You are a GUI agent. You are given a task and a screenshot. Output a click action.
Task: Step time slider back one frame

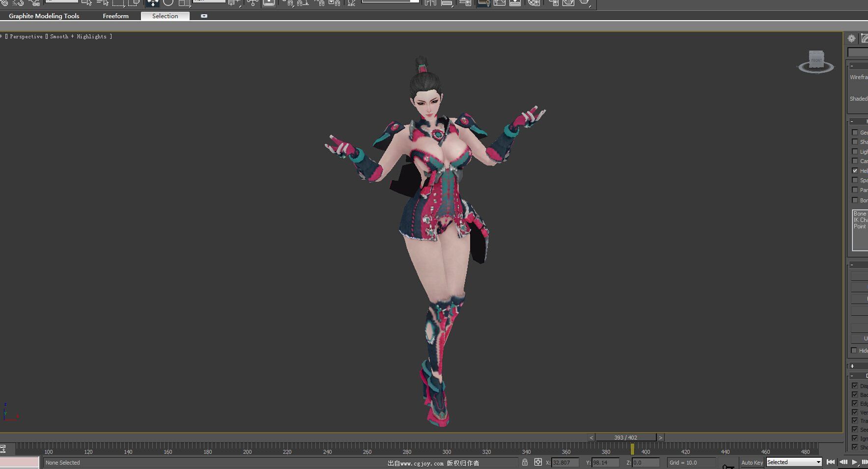[591, 438]
